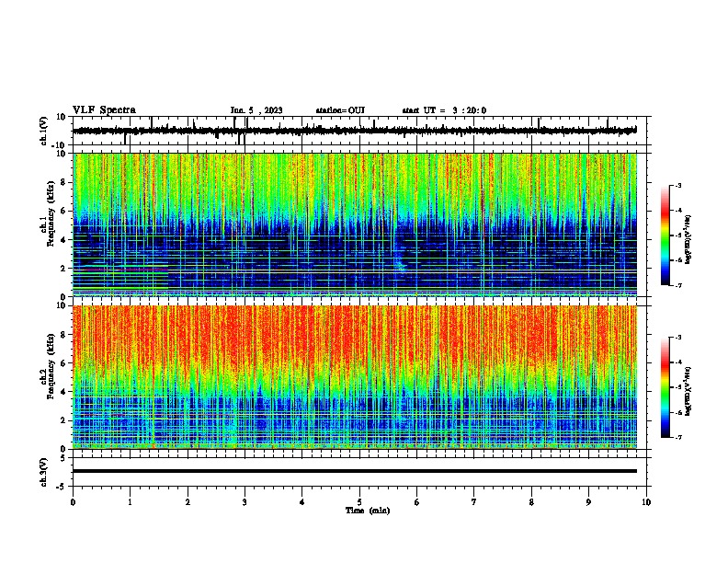The height and width of the screenshot is (563, 728).
Task: Click the "Time (min)" x-axis label
Action: (x=368, y=511)
